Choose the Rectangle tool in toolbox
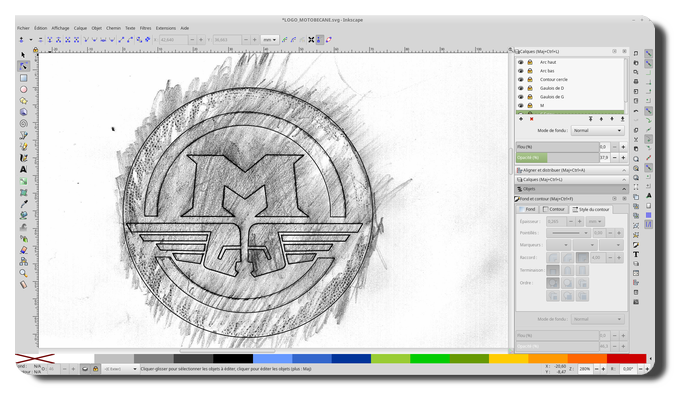The height and width of the screenshot is (397, 683). tap(24, 78)
